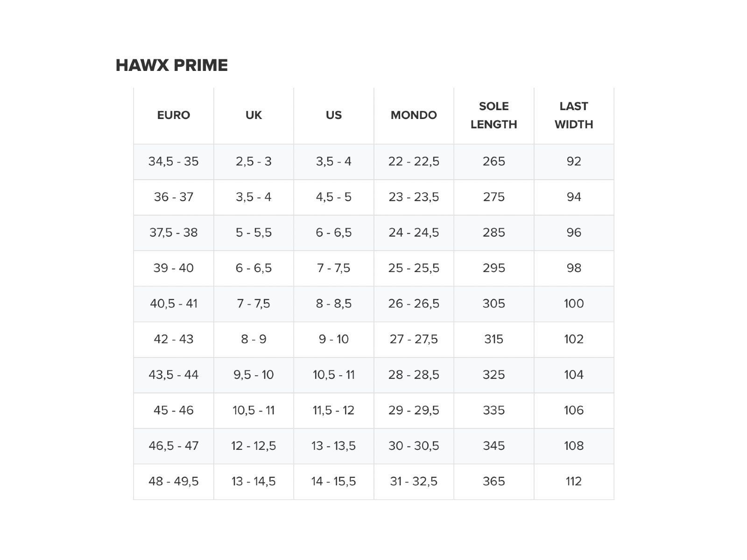Select the MONDO column header

[x=414, y=115]
